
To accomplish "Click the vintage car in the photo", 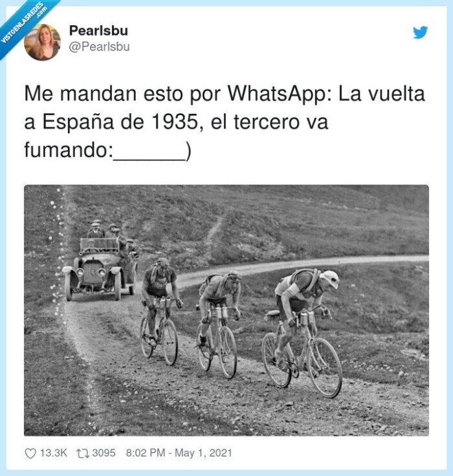I will [x=100, y=269].
